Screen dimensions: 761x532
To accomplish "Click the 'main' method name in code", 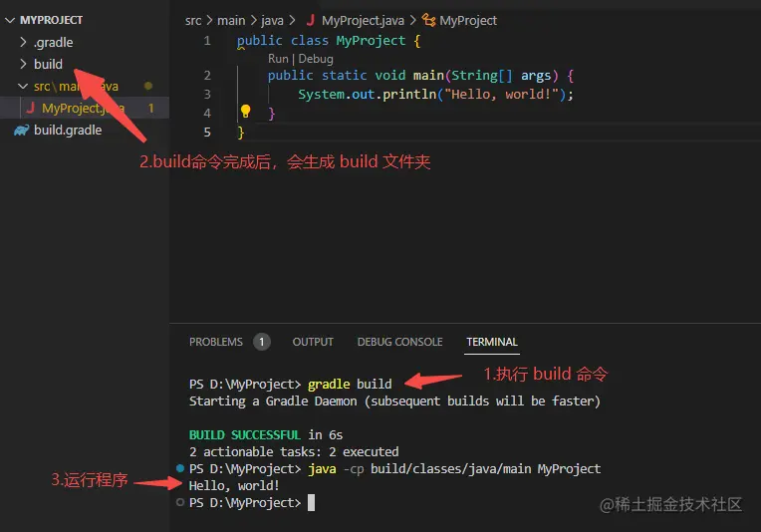I will (428, 76).
